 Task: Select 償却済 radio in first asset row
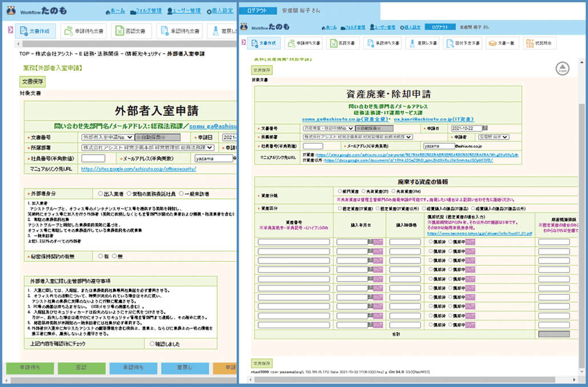430,242
